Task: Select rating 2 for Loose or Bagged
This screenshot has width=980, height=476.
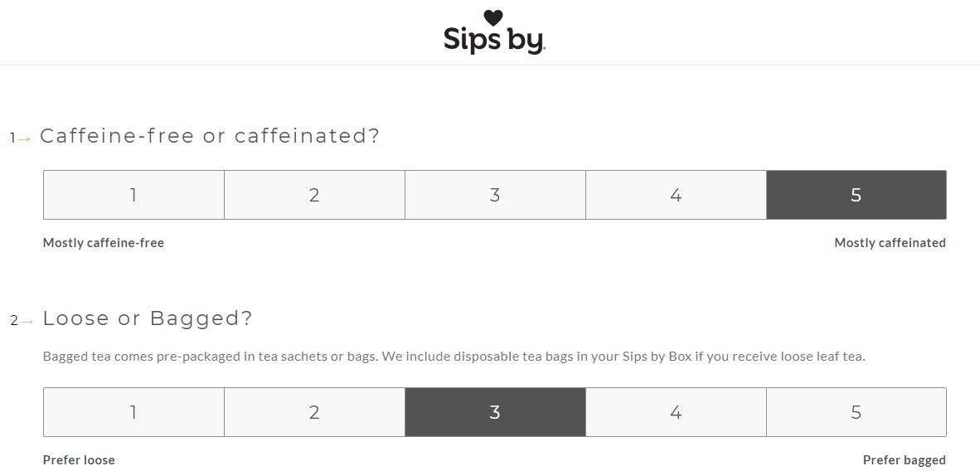Action: [314, 412]
